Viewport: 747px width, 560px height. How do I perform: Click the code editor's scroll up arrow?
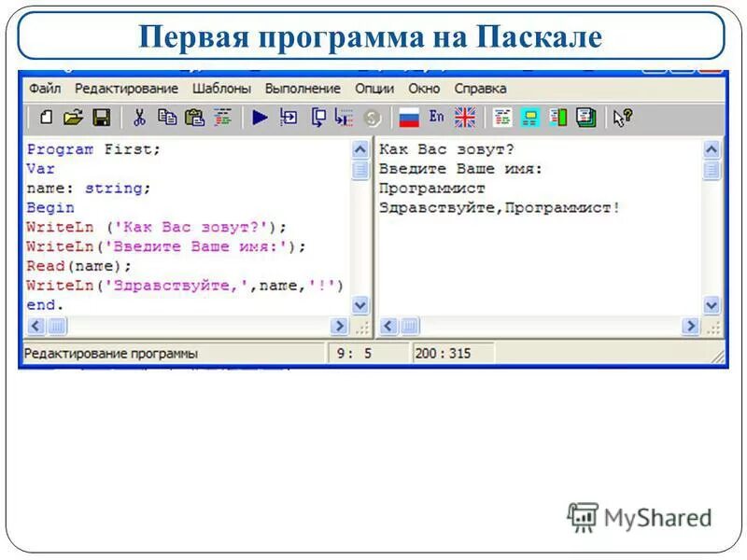click(360, 150)
